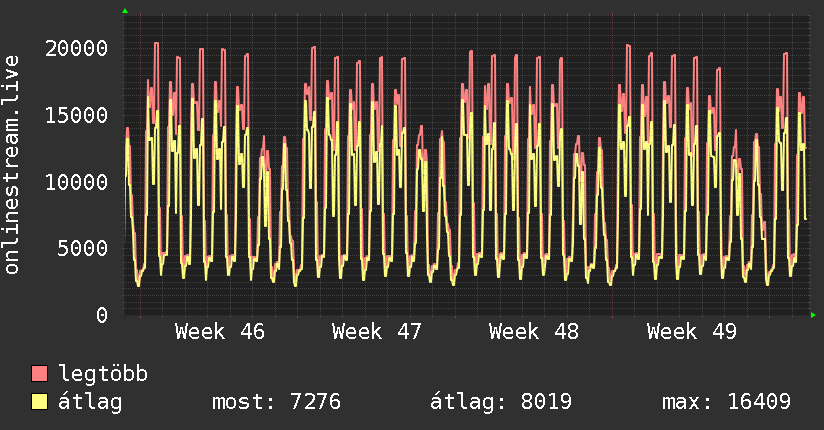Click the 15000 y-axis tick label

tap(78, 115)
